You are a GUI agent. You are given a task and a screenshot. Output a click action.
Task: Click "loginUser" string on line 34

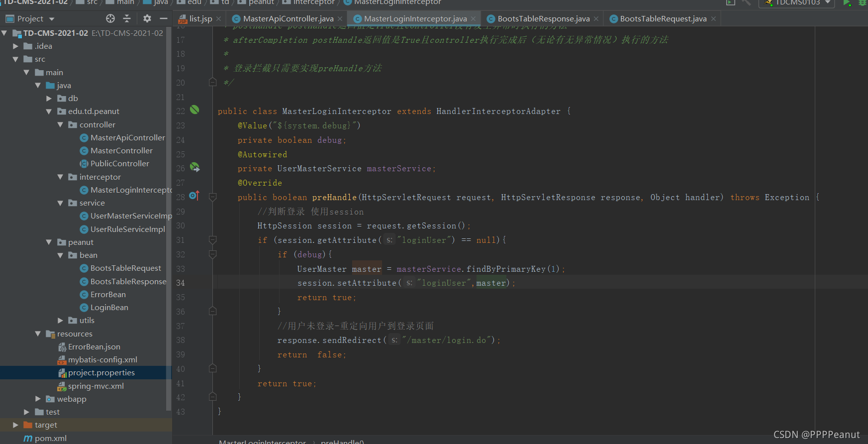[444, 283]
